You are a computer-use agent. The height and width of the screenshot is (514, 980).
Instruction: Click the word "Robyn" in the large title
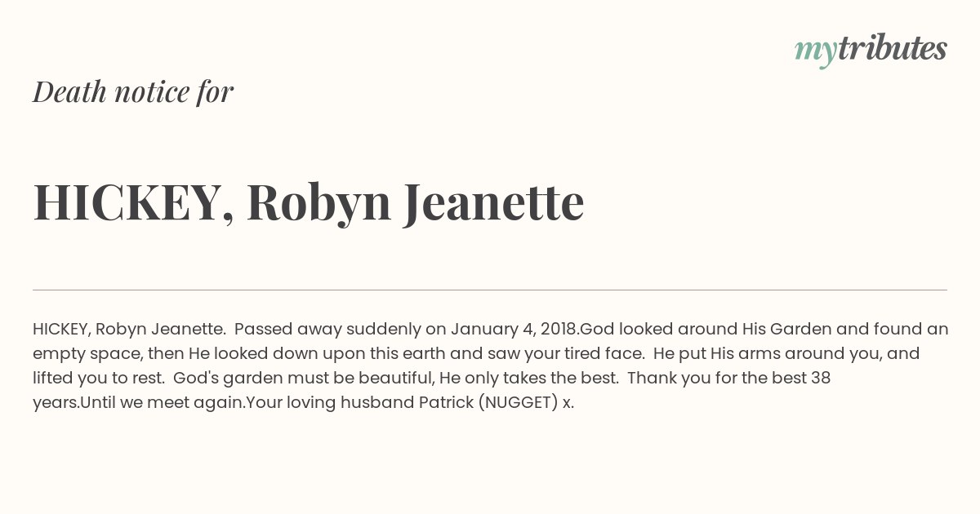point(319,203)
